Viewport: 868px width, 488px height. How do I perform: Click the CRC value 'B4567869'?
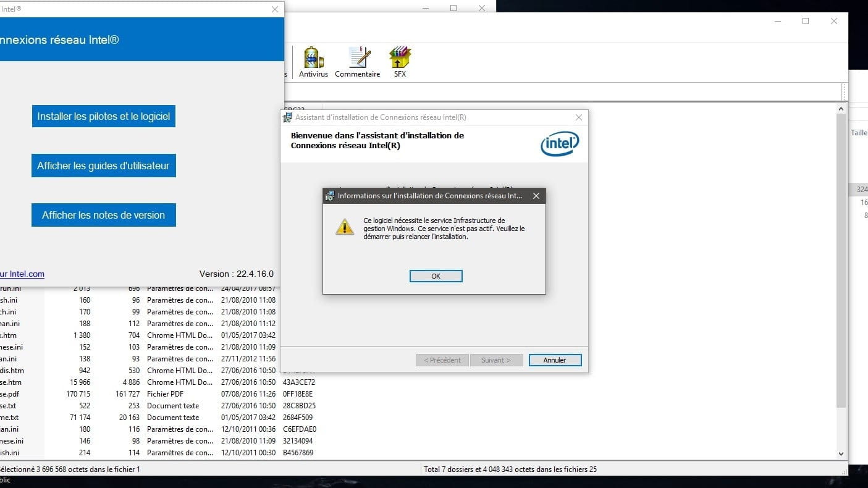click(298, 453)
